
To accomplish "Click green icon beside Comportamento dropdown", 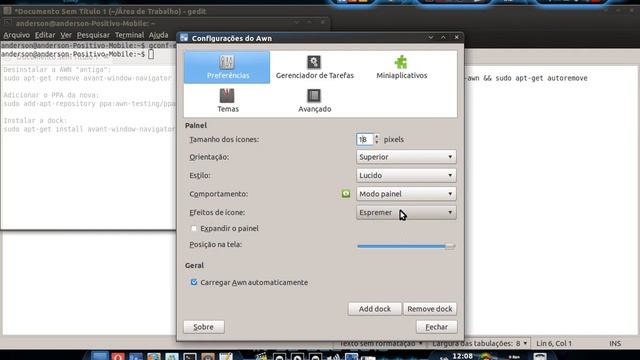I will [346, 194].
